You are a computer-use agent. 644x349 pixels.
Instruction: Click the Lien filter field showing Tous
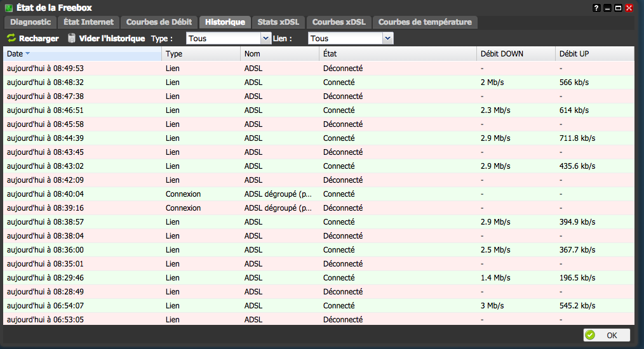(x=345, y=38)
